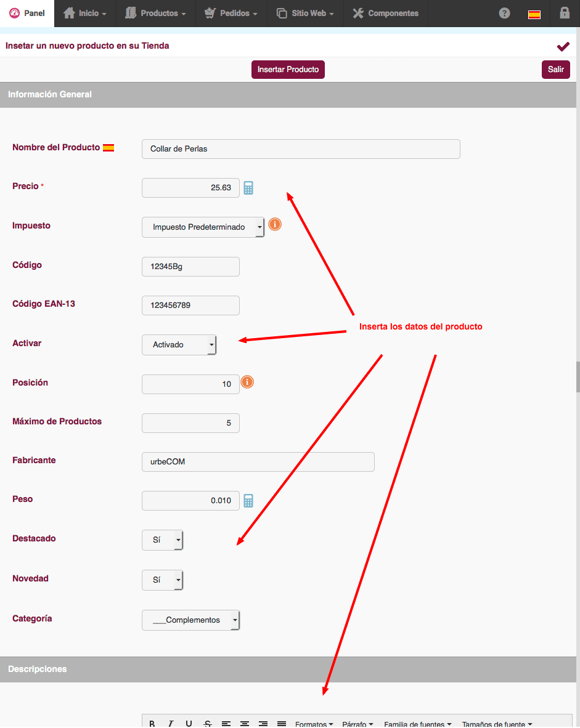The image size is (580, 728).
Task: Click the calculator icon next to Precio
Action: (248, 188)
